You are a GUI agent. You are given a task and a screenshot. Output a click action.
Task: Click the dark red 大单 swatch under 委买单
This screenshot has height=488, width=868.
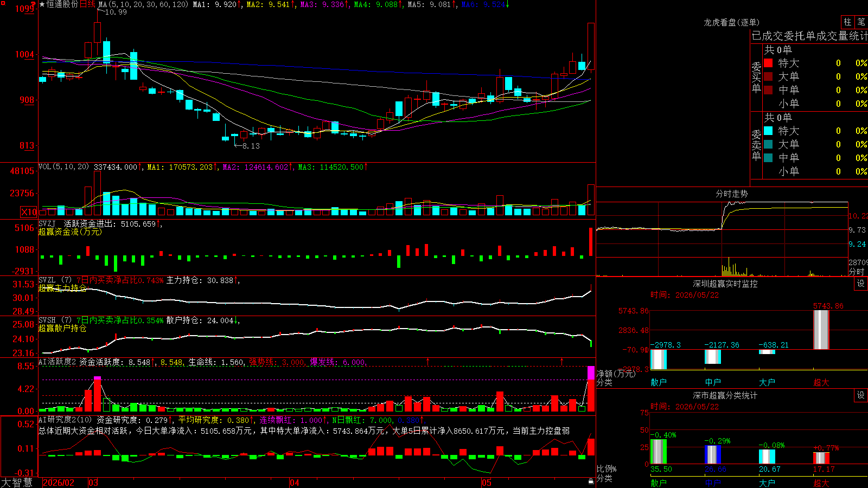[768, 76]
